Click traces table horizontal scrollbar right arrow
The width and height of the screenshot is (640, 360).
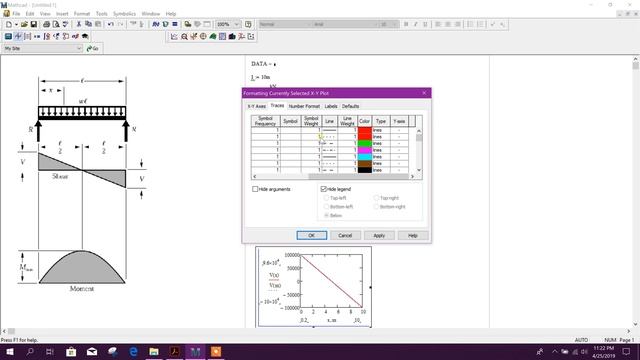click(x=412, y=176)
